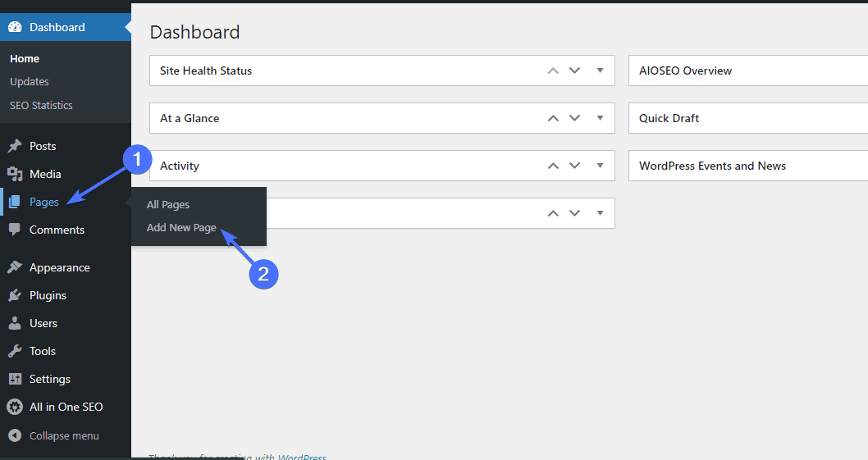Open the Updates link under Dashboard
The width and height of the screenshot is (868, 460).
[x=30, y=82]
